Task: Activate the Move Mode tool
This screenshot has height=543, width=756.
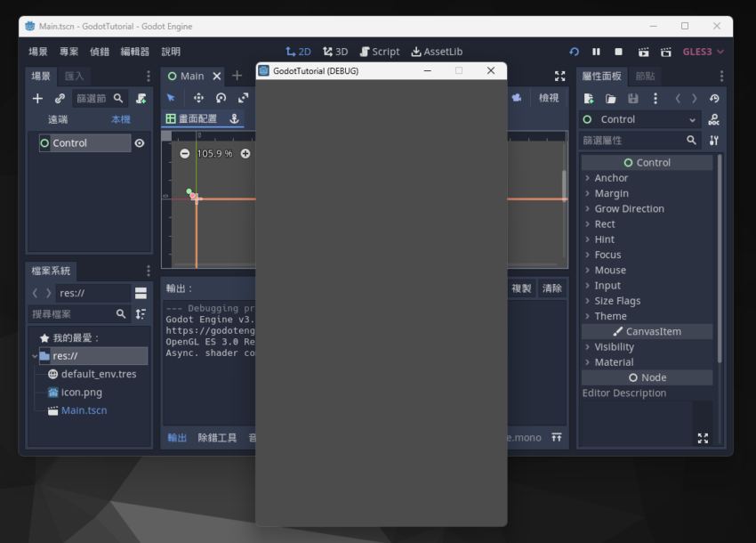Action: [x=198, y=98]
